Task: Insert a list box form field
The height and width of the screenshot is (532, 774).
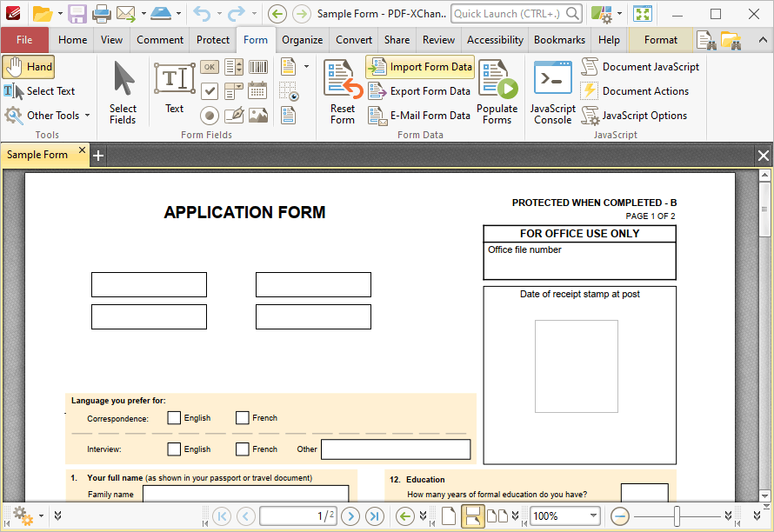Action: click(233, 67)
